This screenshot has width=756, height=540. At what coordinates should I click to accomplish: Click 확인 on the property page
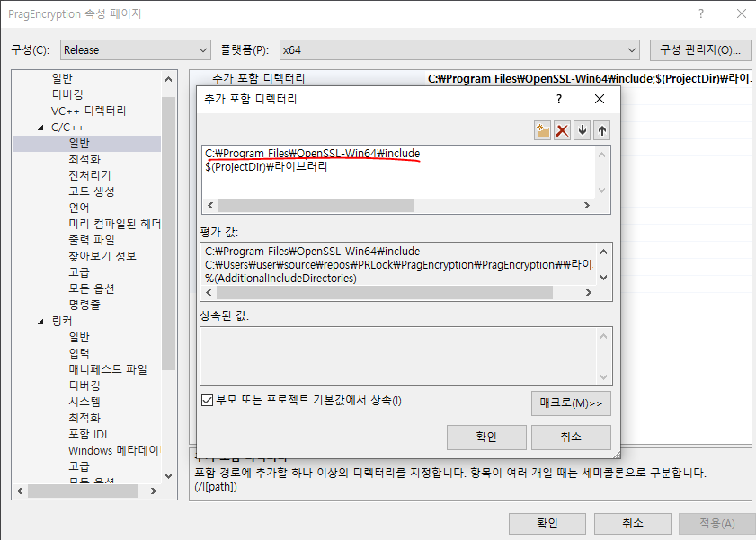547,523
